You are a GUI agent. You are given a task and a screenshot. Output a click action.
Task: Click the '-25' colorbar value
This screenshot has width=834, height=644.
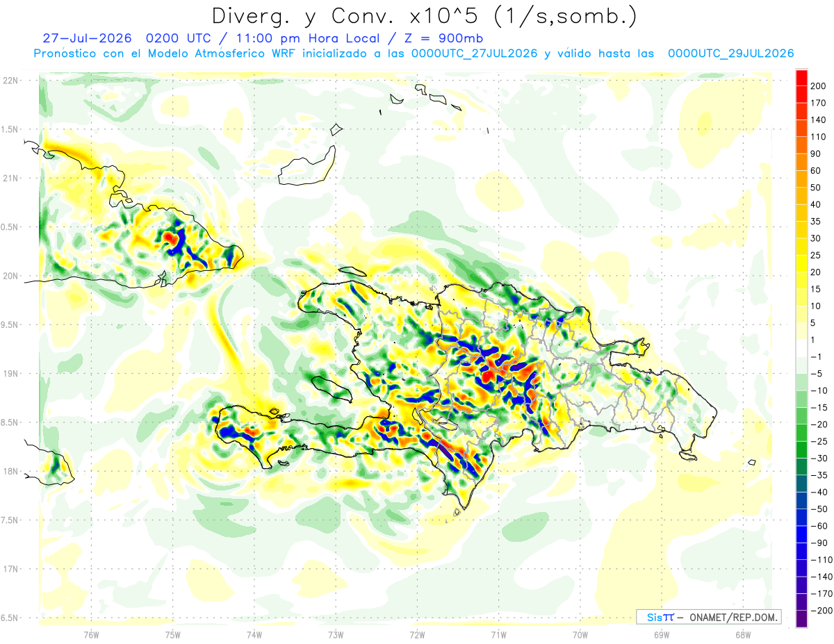pyautogui.click(x=819, y=441)
